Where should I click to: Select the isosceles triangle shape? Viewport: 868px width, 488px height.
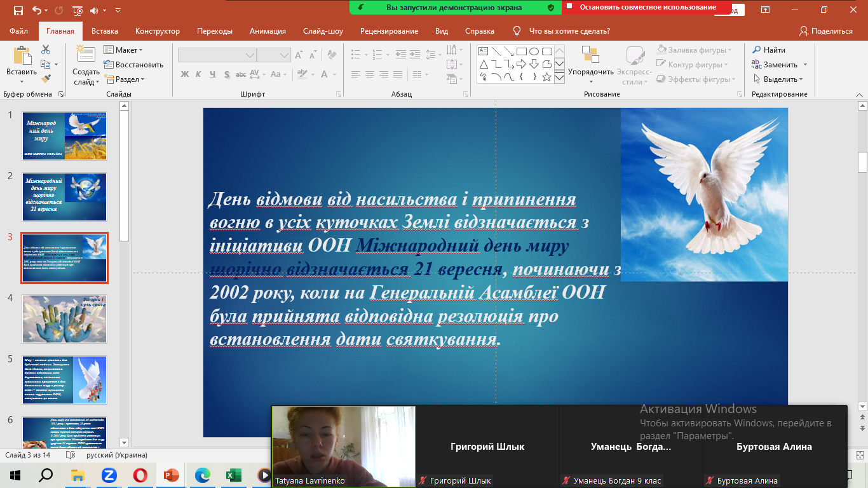point(484,64)
